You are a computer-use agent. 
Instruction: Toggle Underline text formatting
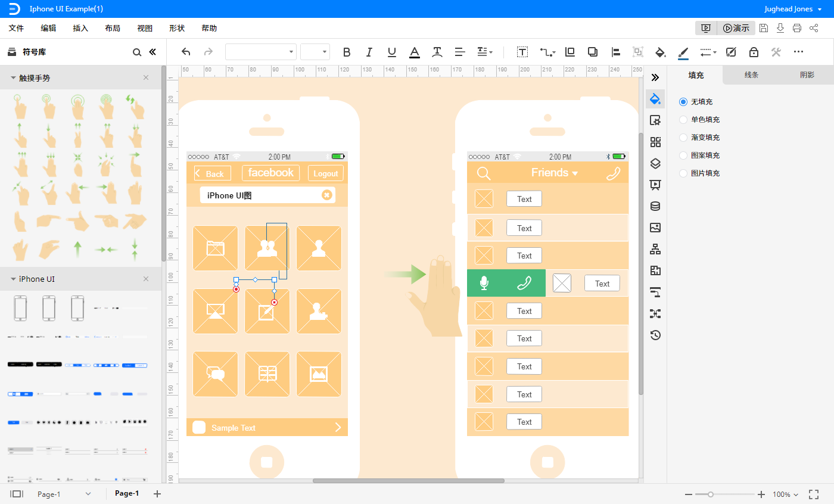click(391, 52)
